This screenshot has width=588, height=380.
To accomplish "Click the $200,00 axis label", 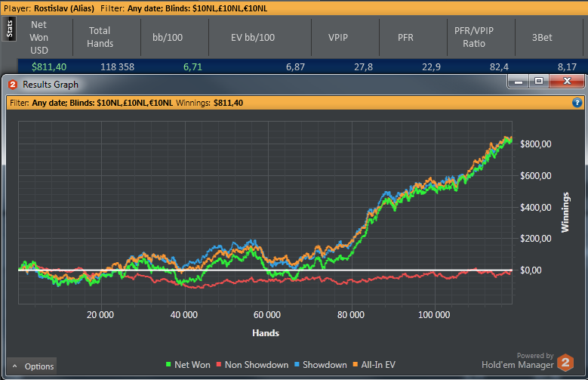I will coord(535,239).
